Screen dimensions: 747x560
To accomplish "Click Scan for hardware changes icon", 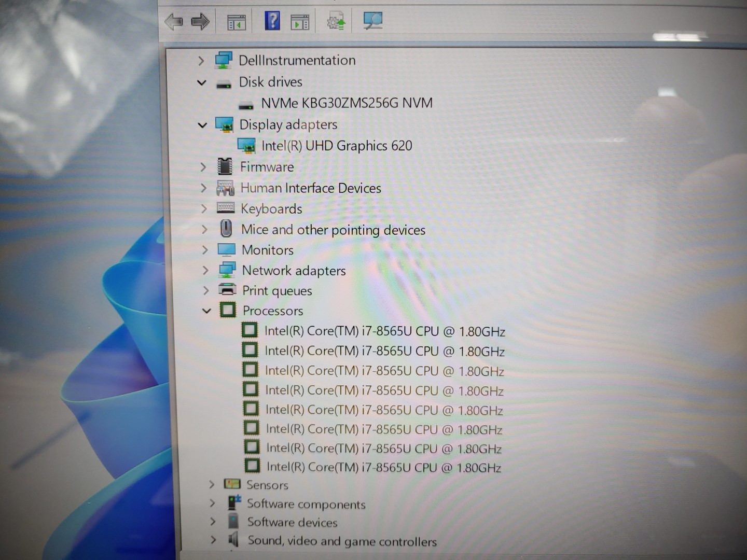I will tap(372, 21).
